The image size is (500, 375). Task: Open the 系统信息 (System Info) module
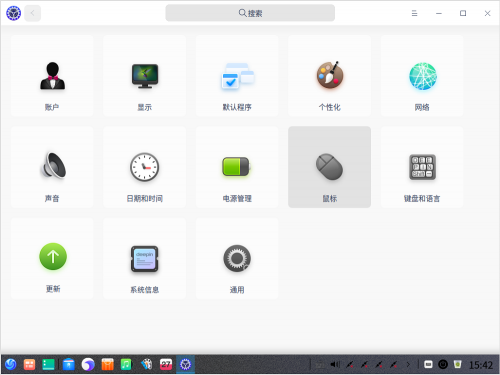[145, 258]
